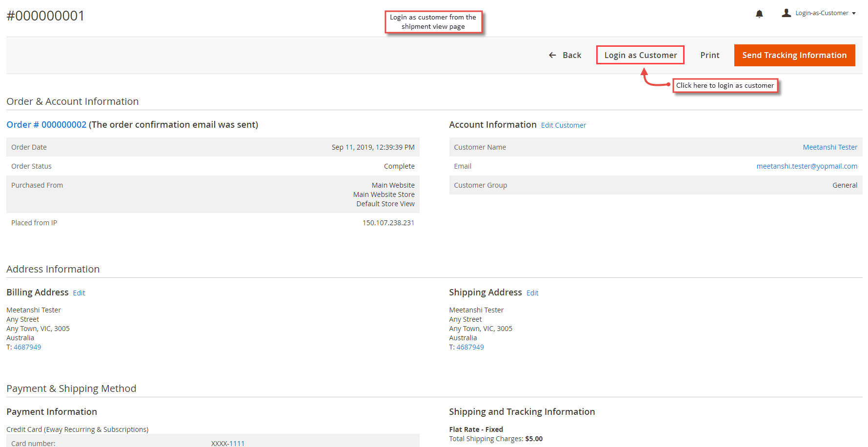The width and height of the screenshot is (868, 447).
Task: Click the Shipping and Tracking Information heading
Action: click(x=522, y=412)
